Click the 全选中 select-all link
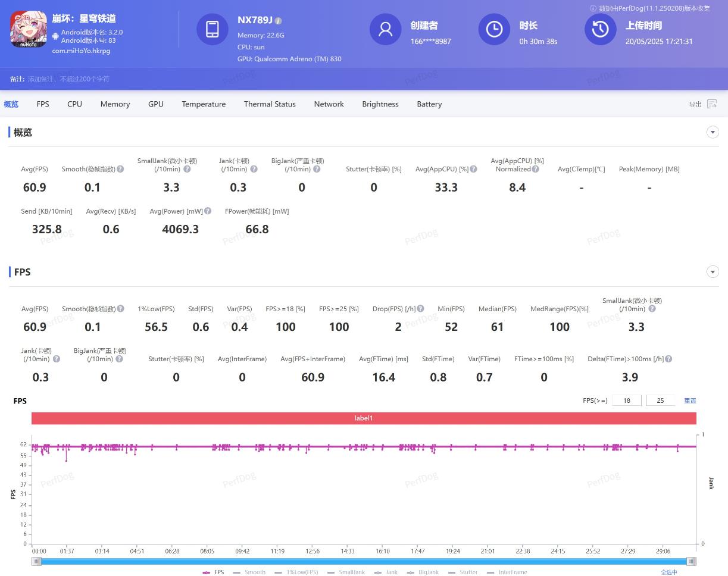This screenshot has width=728, height=576. click(669, 572)
